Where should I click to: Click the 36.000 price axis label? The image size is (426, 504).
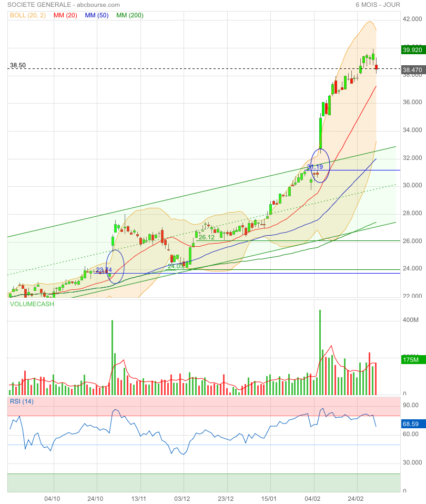[412, 102]
